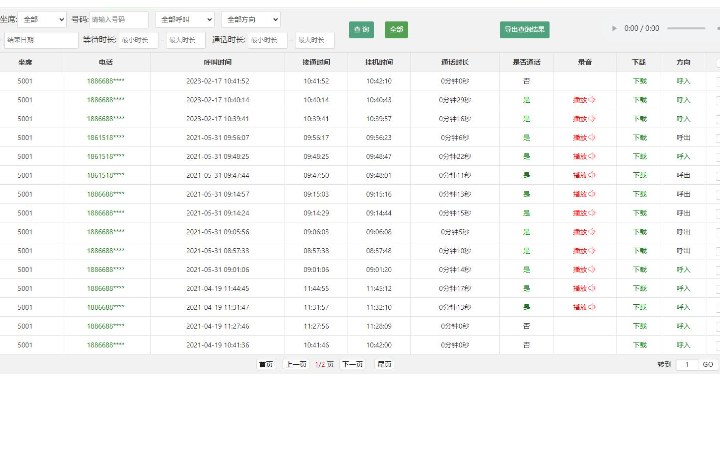Click the export query results button
Viewport: 720px width, 450px height.
coord(524,30)
